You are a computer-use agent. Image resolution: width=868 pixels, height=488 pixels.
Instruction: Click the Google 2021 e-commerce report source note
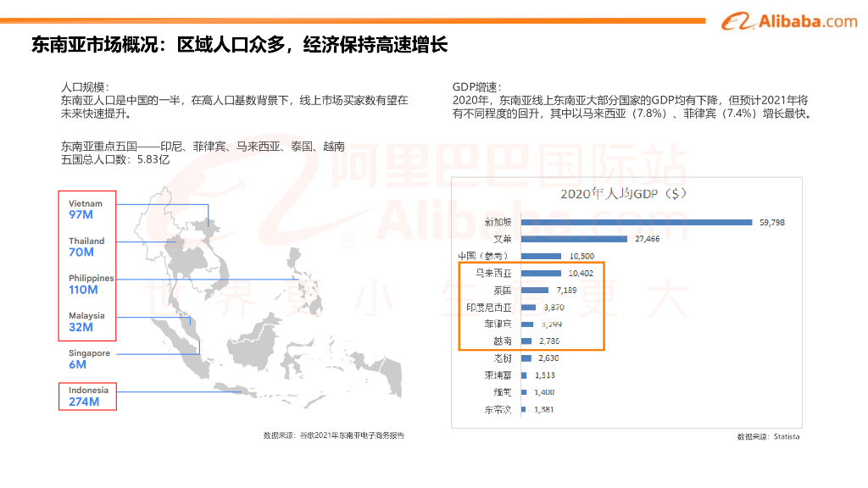click(334, 435)
